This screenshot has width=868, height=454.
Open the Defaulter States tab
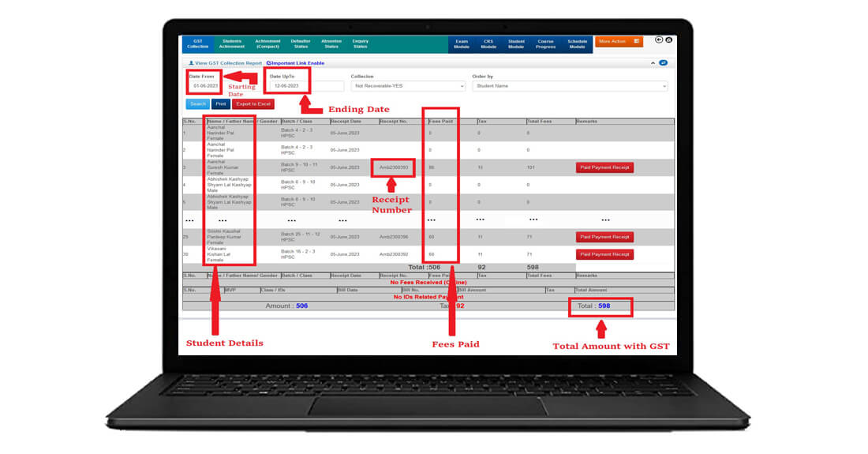pos(300,43)
